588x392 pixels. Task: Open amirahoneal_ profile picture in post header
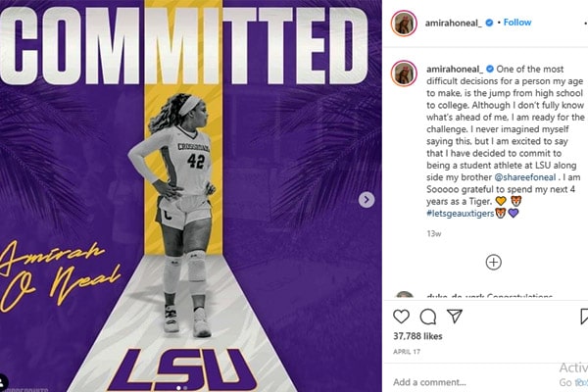pyautogui.click(x=402, y=23)
